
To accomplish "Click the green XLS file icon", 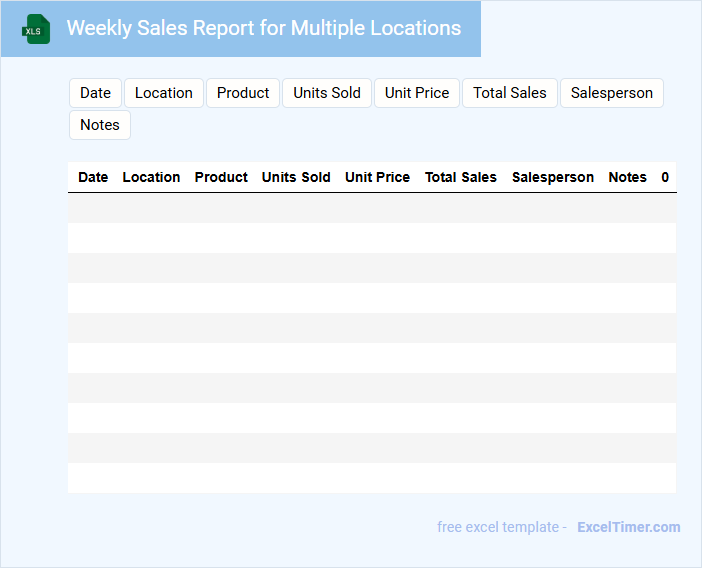I will coord(36,29).
